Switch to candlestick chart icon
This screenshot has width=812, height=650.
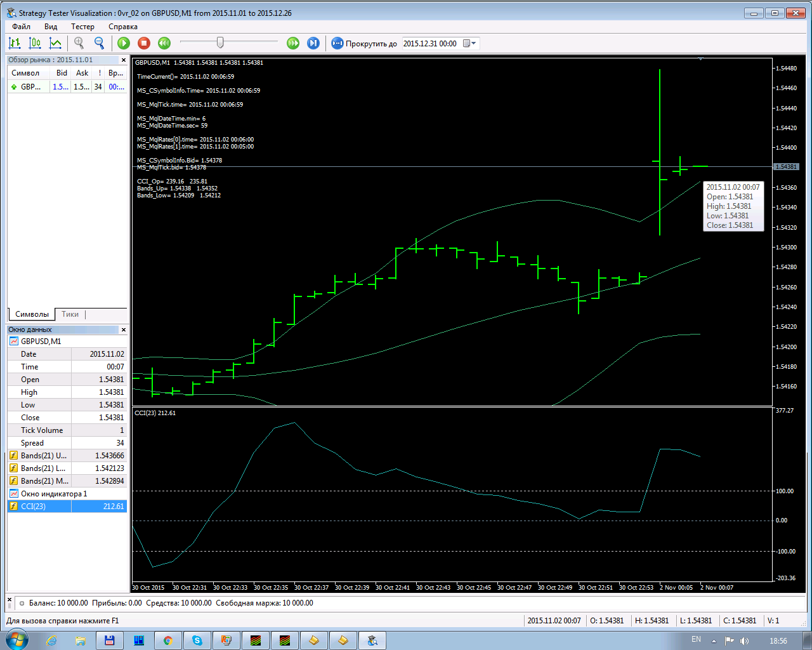(x=35, y=43)
